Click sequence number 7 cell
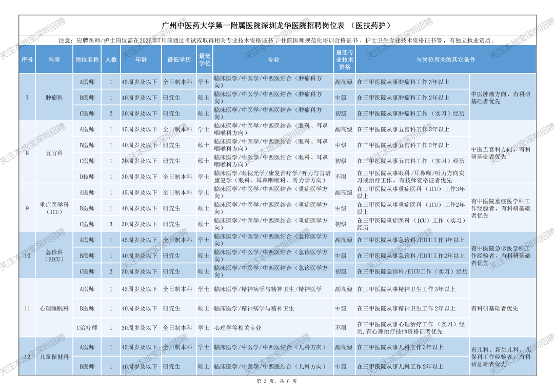The height and width of the screenshot is (392, 554). tap(27, 97)
